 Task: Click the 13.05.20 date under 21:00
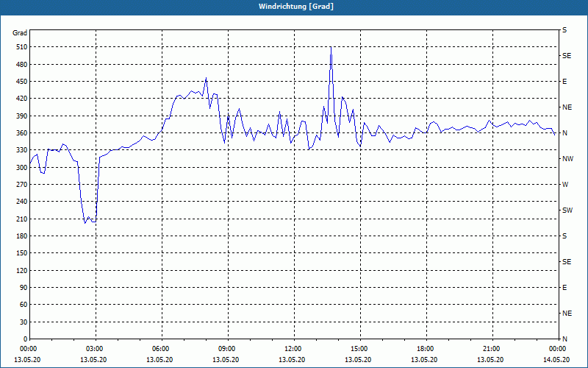click(x=490, y=360)
